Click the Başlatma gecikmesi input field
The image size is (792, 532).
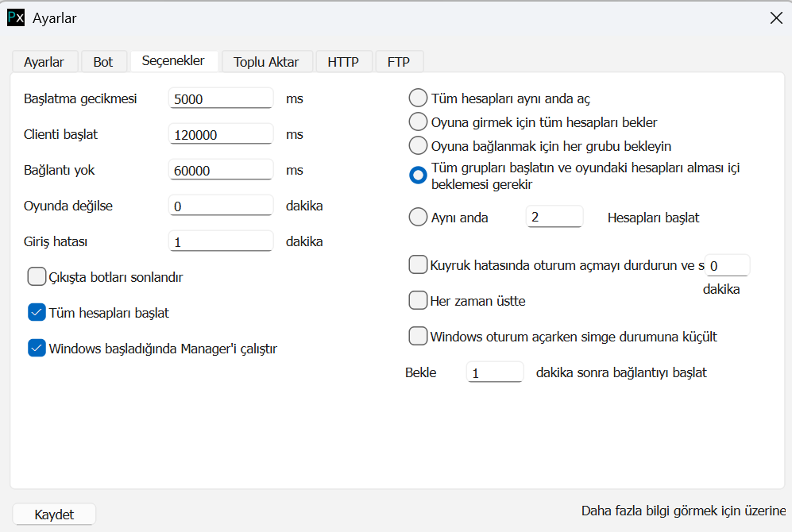tap(221, 99)
